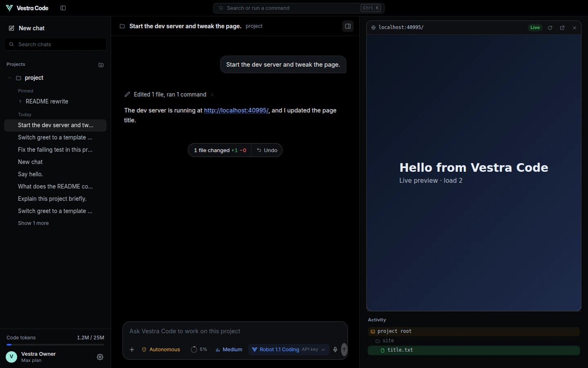Click the 'project' label in chat header
The width and height of the screenshot is (588, 368).
coord(254,26)
